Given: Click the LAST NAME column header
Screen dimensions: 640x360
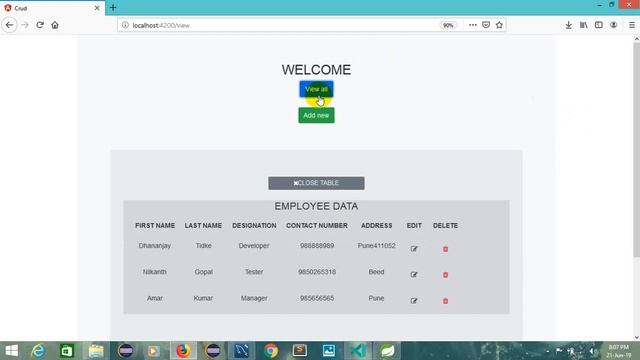Looking at the screenshot, I should (203, 225).
